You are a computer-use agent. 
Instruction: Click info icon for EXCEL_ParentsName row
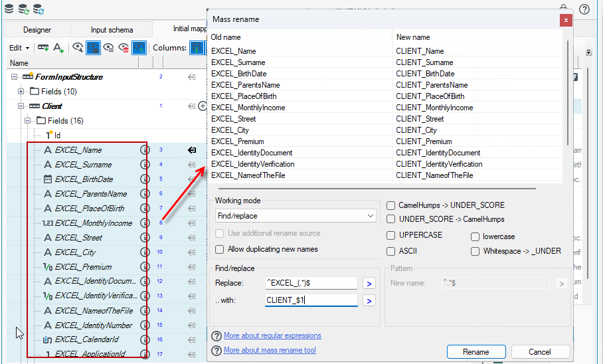[145, 193]
